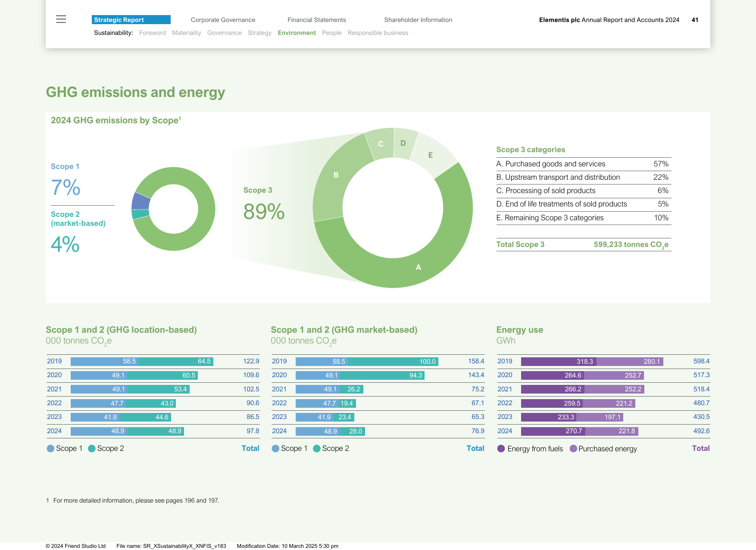756x550 pixels.
Task: Click the 'GHG emissions and energy' heading
Action: (x=135, y=92)
